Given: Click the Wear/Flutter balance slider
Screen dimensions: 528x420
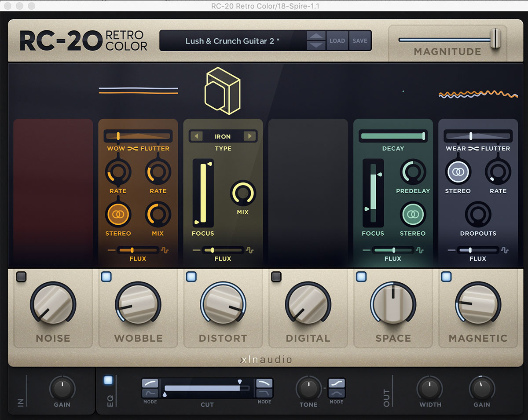Looking at the screenshot, I should [478, 136].
